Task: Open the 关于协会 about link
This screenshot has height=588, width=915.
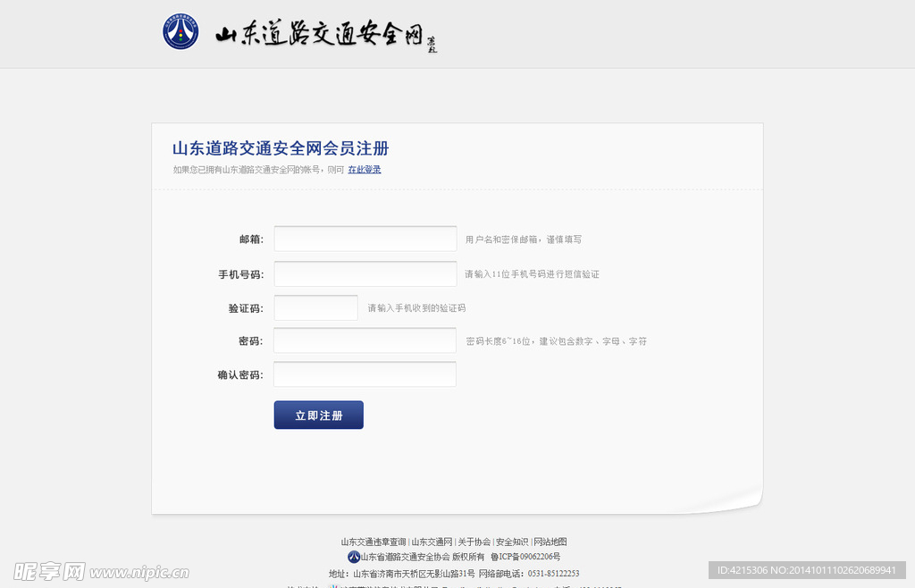Action: [474, 542]
